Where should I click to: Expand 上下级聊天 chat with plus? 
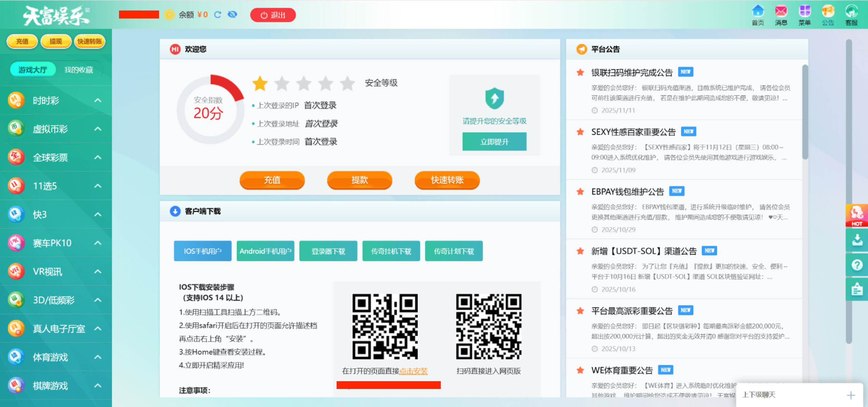(x=850, y=395)
